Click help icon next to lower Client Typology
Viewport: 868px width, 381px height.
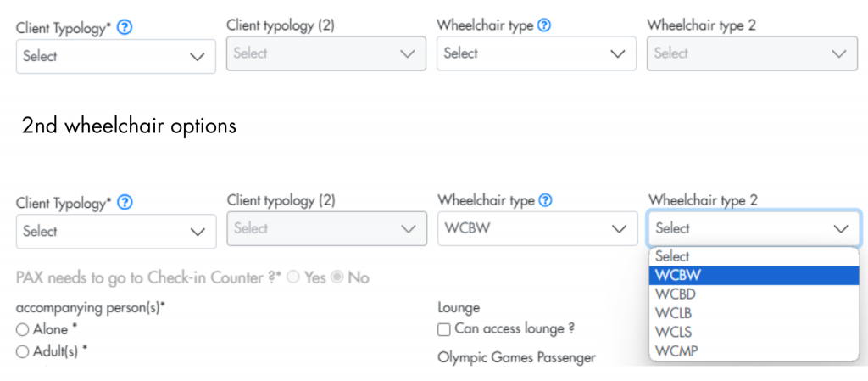coord(125,204)
